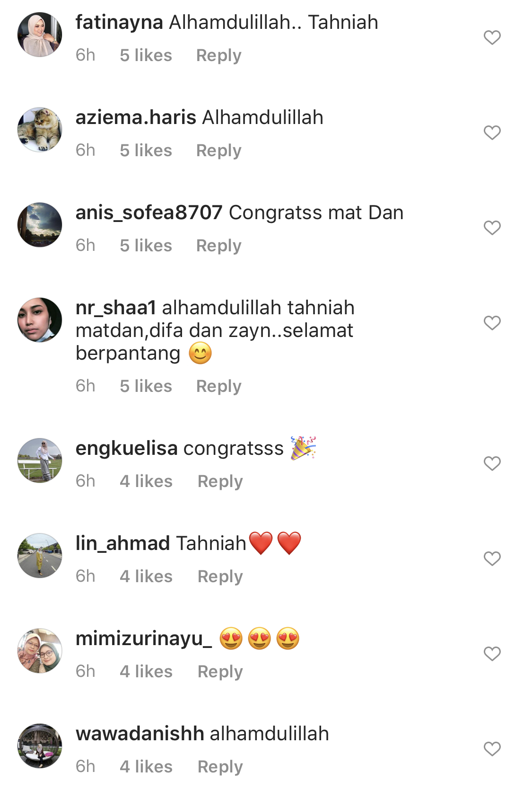View nr_shaa1 profile photo
This screenshot has height=798, width=532.
[40, 320]
